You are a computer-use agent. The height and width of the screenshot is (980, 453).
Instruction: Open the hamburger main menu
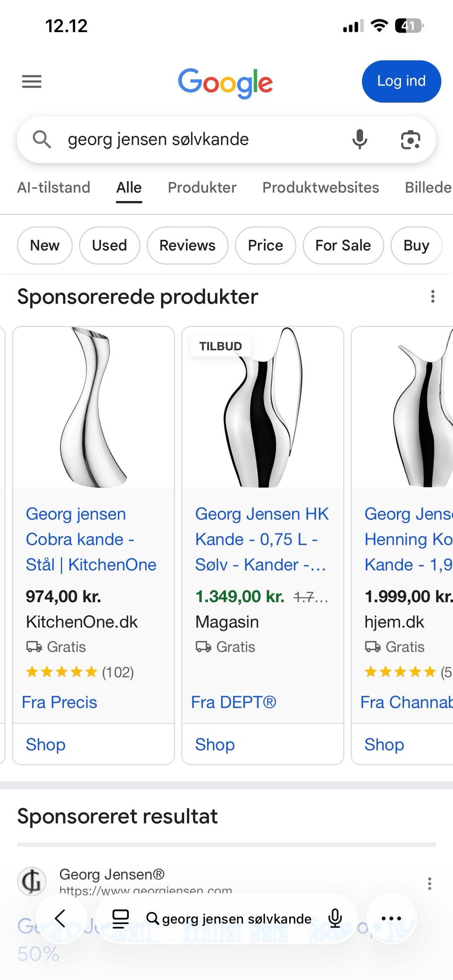(x=32, y=82)
